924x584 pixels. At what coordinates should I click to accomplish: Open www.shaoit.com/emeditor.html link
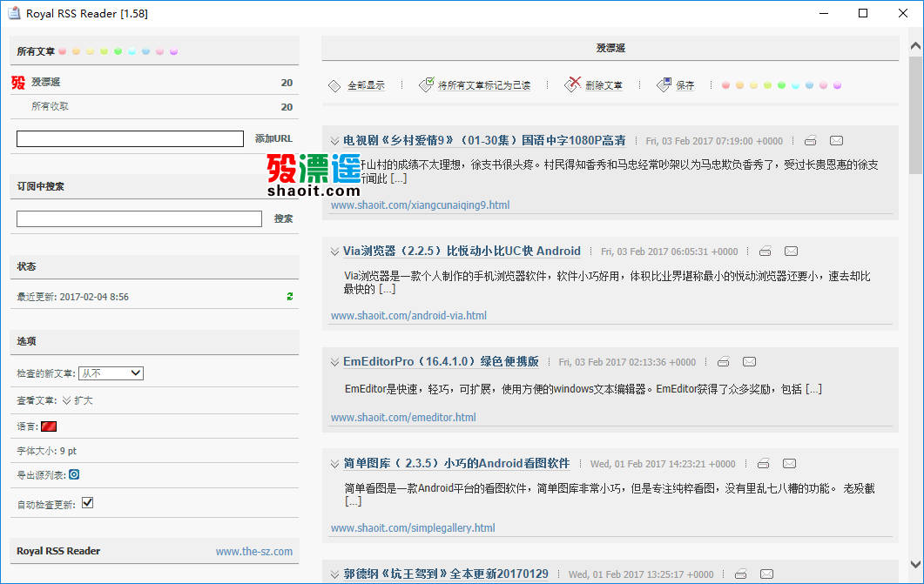coord(403,418)
